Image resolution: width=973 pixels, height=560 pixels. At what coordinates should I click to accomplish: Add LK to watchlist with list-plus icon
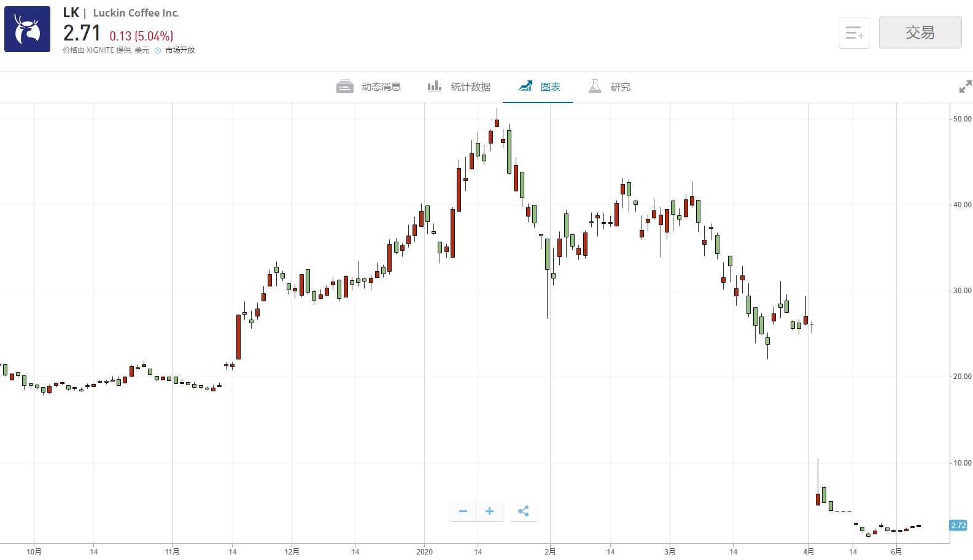(x=854, y=33)
